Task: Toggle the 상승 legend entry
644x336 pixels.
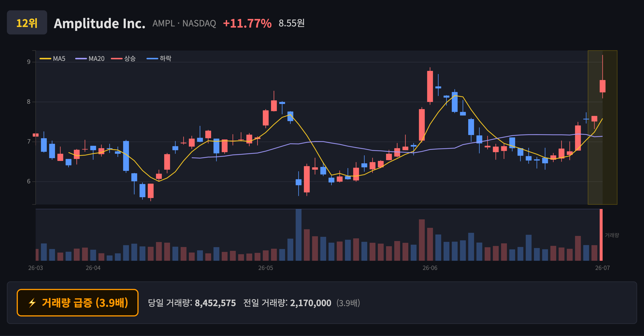Action: tap(123, 59)
